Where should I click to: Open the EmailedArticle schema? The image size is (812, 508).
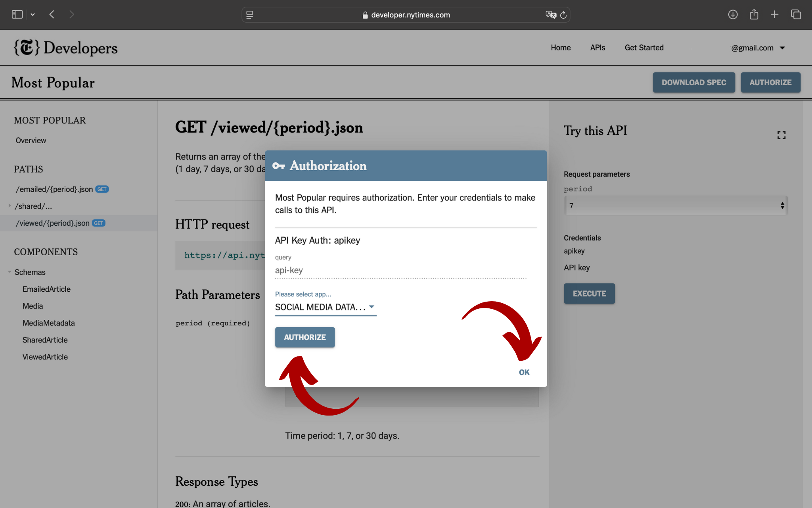tap(46, 289)
